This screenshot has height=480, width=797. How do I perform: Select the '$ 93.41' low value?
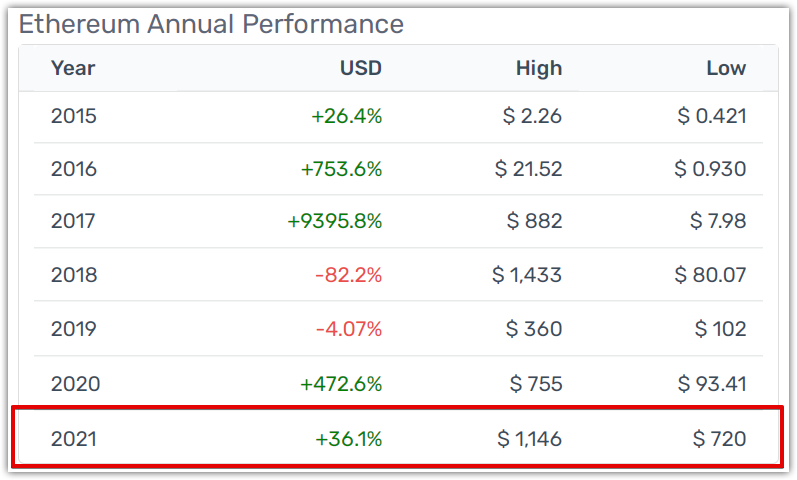[x=712, y=384]
